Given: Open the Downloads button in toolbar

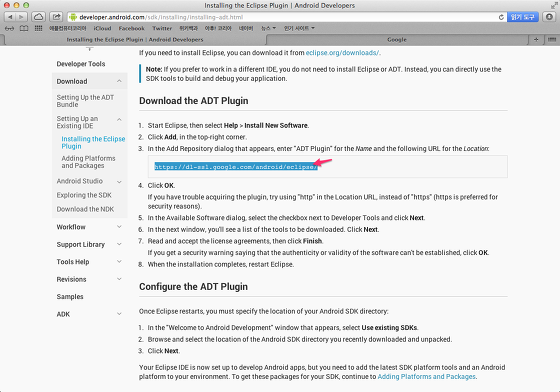Looking at the screenshot, I should click(549, 17).
